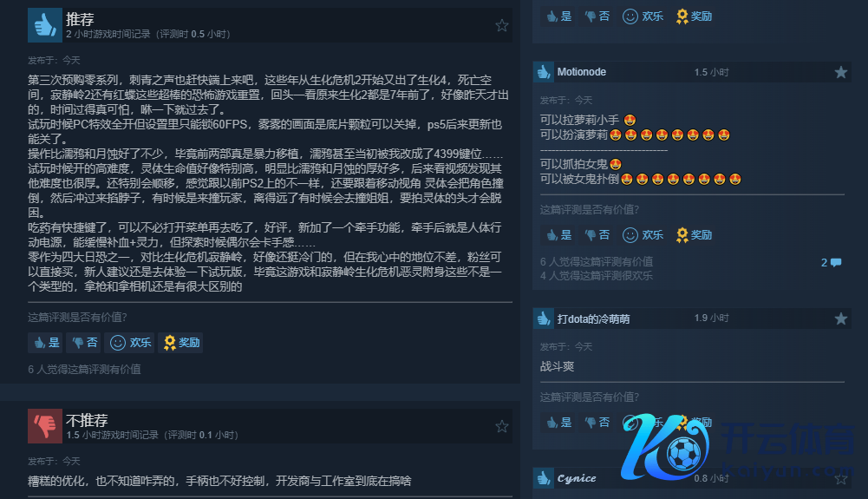Open Cynice reviewer profile name
The height and width of the screenshot is (499, 868).
click(577, 478)
